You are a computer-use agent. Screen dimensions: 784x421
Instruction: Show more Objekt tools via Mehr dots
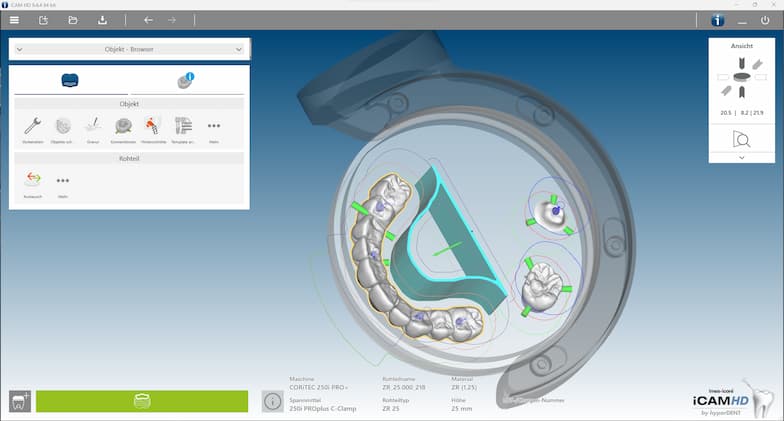(213, 125)
